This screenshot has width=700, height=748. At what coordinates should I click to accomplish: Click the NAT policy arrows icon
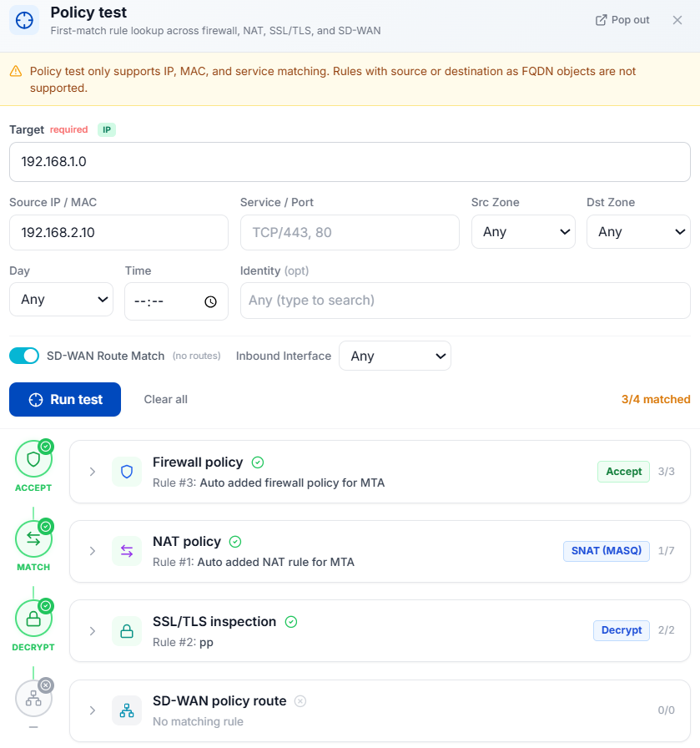point(127,551)
